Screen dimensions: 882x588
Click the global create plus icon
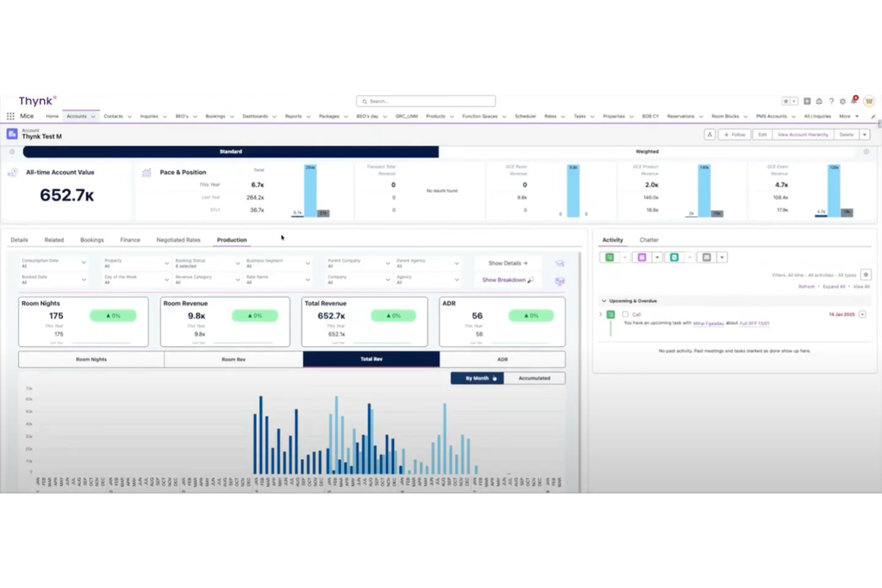807,101
